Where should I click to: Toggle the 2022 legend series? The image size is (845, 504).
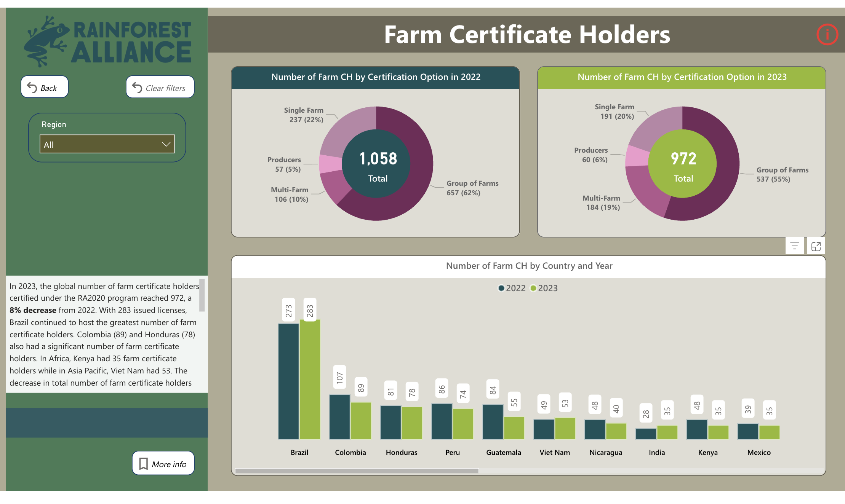pos(512,288)
